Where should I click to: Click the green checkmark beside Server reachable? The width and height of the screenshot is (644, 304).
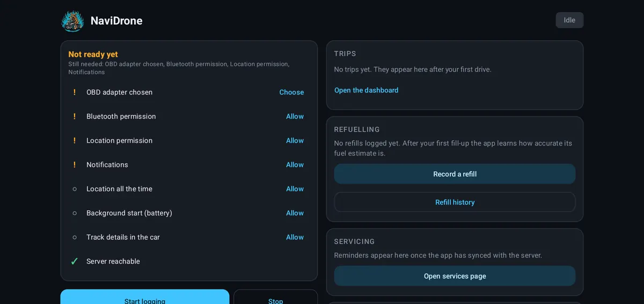click(75, 262)
